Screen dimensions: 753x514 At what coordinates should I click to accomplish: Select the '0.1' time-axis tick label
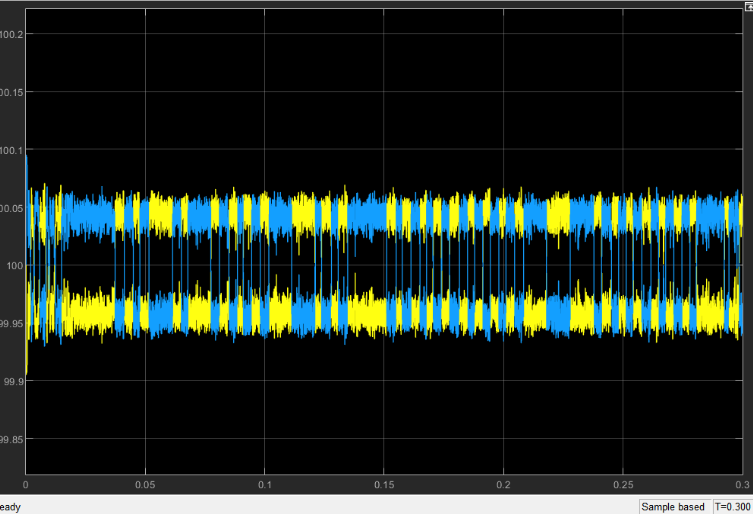click(265, 485)
